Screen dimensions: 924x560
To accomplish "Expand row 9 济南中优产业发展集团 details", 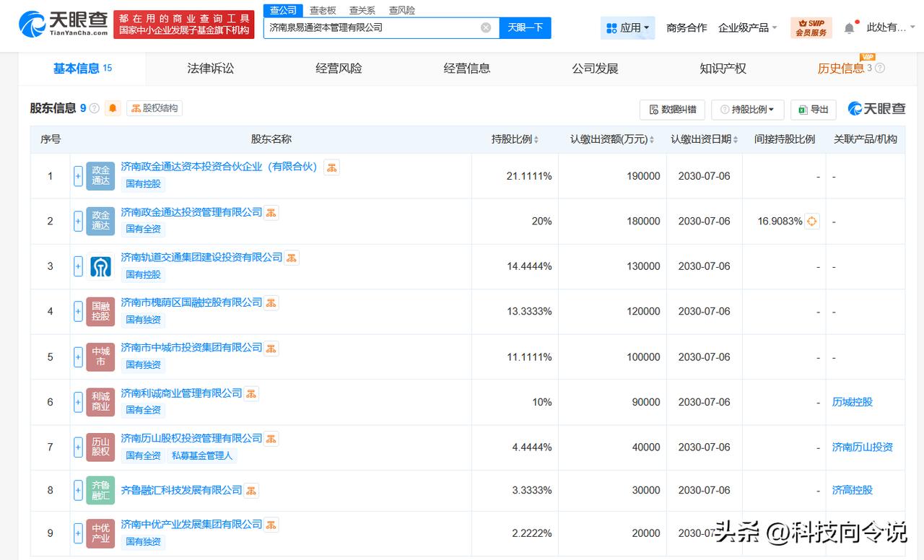I will pos(78,533).
